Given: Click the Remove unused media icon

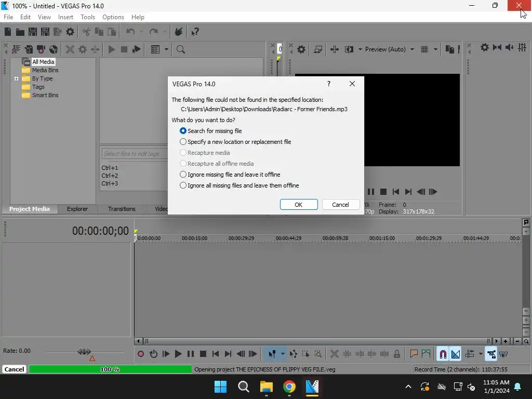Looking at the screenshot, I should [x=16, y=49].
